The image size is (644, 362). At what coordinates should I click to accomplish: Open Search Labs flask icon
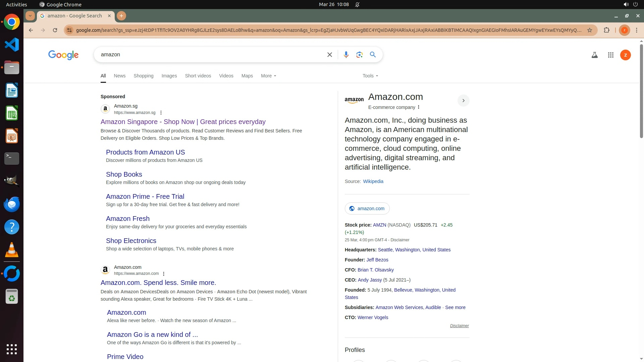click(594, 55)
